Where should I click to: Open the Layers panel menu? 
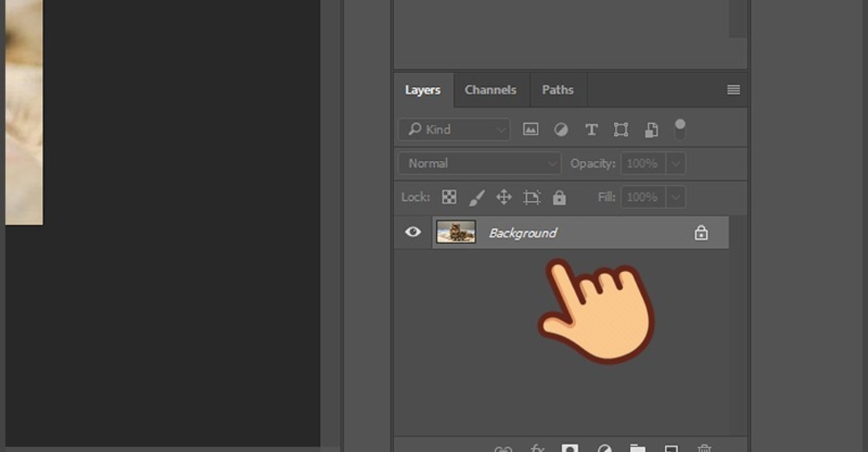(x=734, y=90)
